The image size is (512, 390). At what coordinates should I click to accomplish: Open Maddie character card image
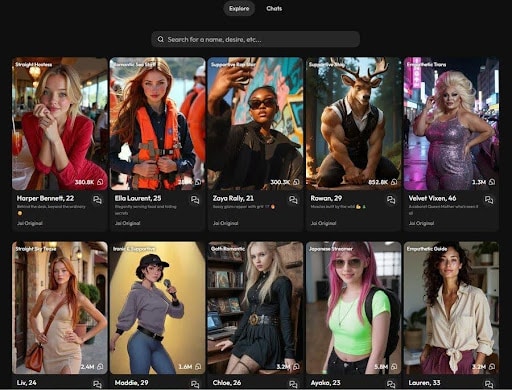158,308
